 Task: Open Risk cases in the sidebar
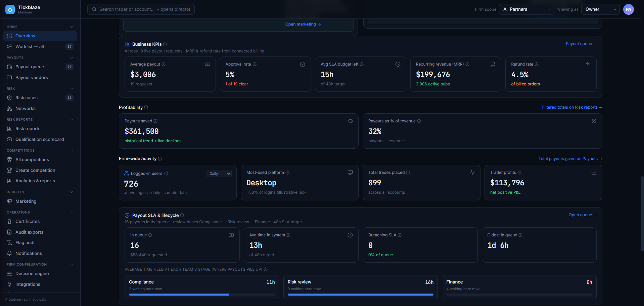pos(40,98)
